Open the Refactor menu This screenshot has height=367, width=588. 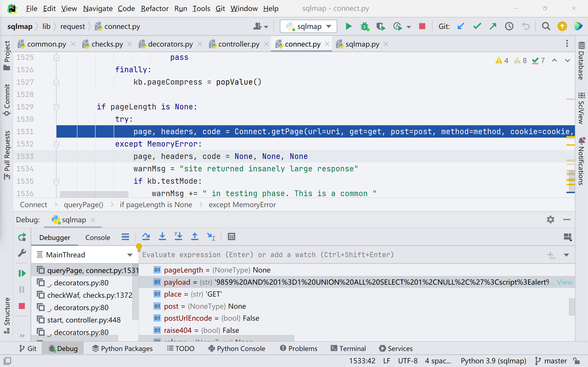coord(155,8)
